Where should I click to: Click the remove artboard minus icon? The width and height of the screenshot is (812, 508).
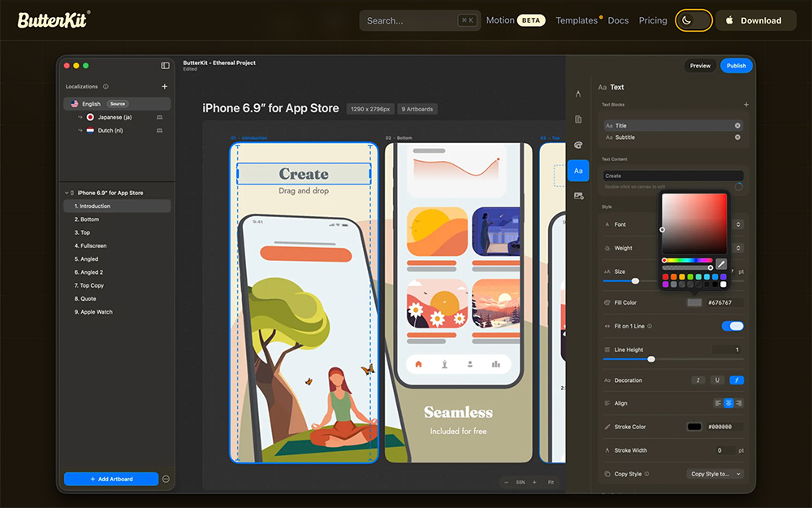166,479
